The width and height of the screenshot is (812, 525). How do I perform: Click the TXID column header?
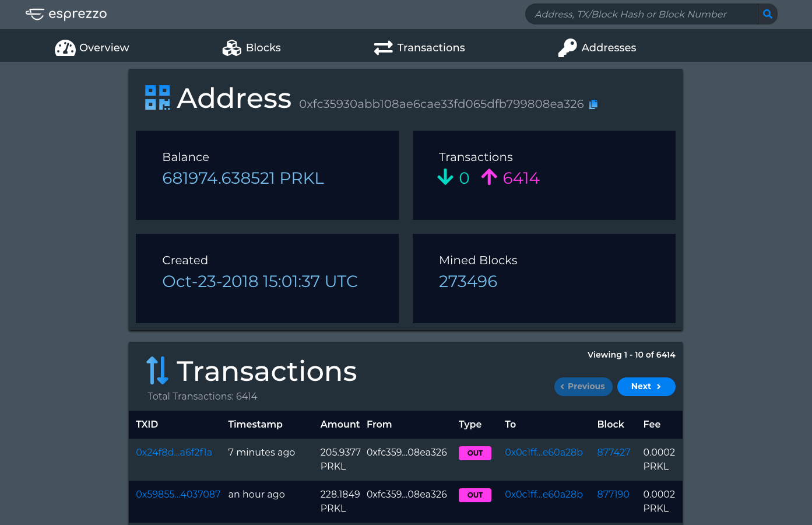click(147, 424)
